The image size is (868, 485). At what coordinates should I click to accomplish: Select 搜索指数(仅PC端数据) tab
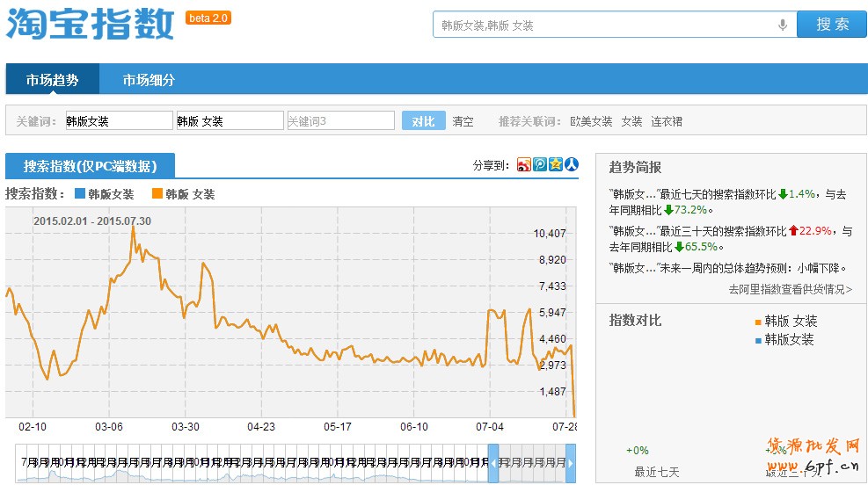[x=91, y=166]
